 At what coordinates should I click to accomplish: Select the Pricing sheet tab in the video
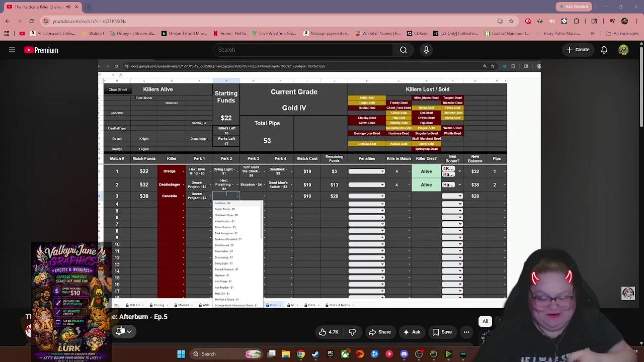[158, 305]
